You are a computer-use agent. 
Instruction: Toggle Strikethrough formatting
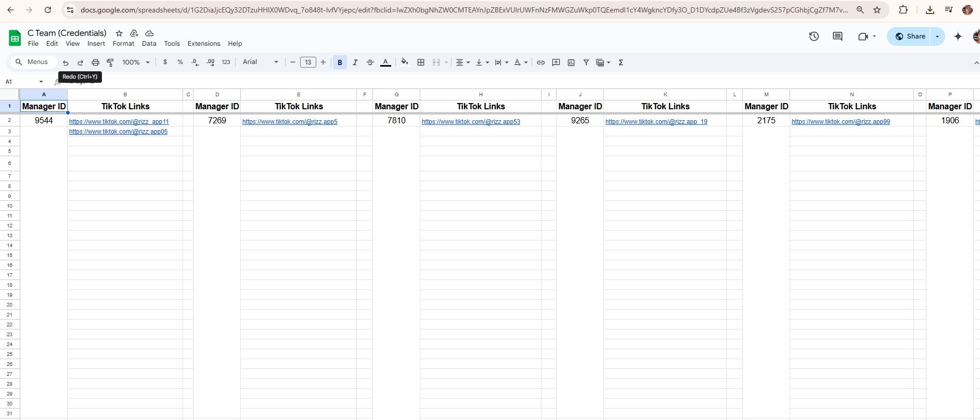pyautogui.click(x=370, y=62)
